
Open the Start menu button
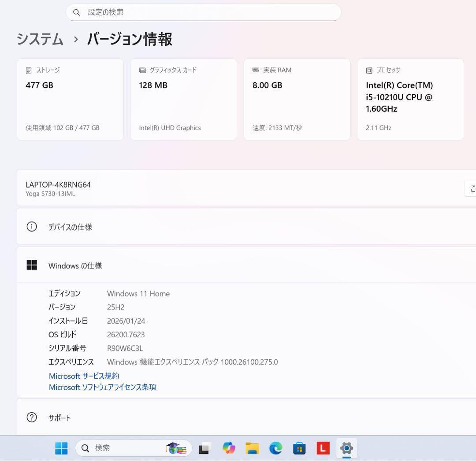[x=61, y=448]
